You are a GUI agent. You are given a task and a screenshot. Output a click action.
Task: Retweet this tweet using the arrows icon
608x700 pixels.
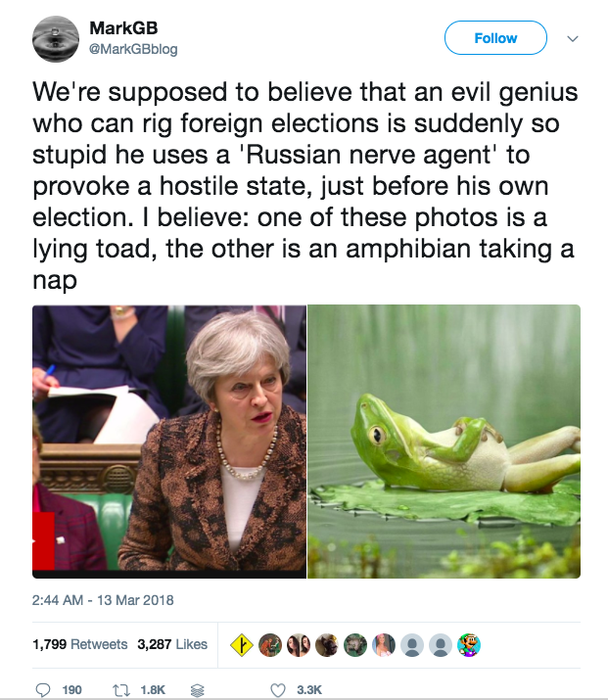tap(124, 689)
